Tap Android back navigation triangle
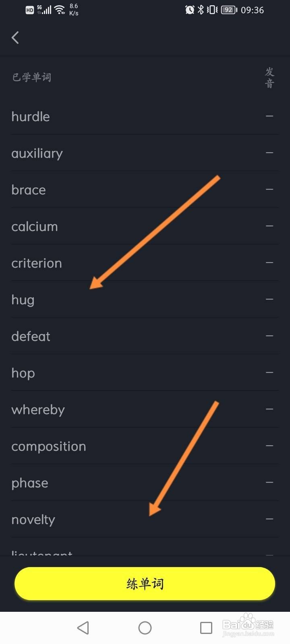 pos(83,627)
